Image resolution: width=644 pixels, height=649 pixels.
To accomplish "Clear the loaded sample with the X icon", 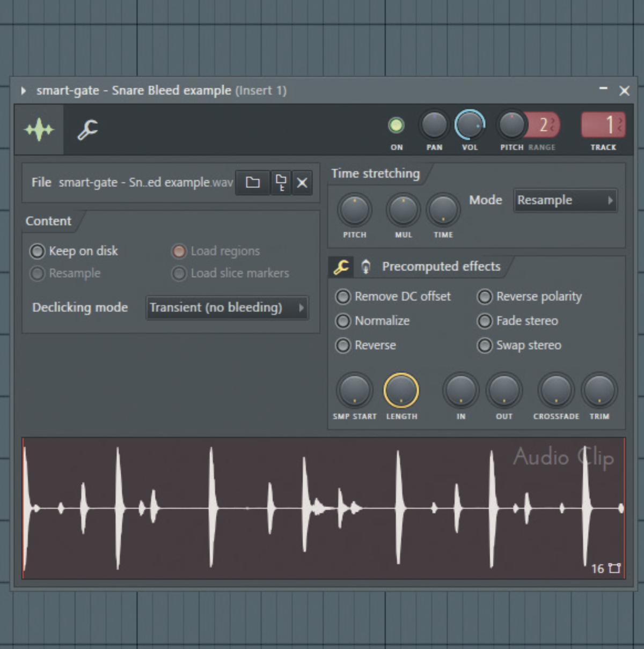I will tap(302, 183).
